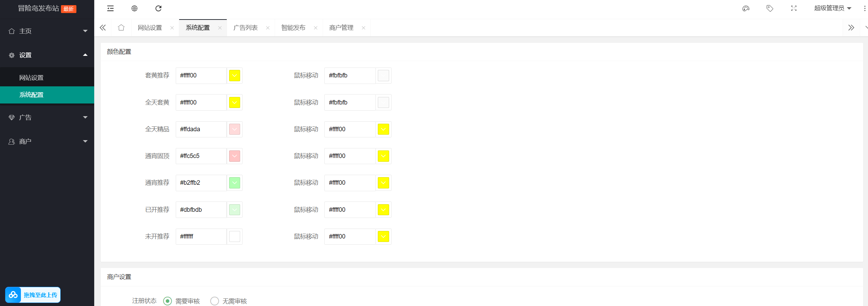Viewport: 868px width, 306px height.
Task: Collapse the sidebar with the menu icon
Action: point(110,9)
